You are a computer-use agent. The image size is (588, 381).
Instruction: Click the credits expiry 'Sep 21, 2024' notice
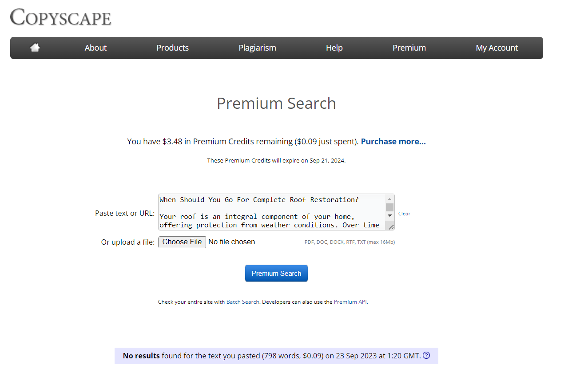tap(276, 161)
